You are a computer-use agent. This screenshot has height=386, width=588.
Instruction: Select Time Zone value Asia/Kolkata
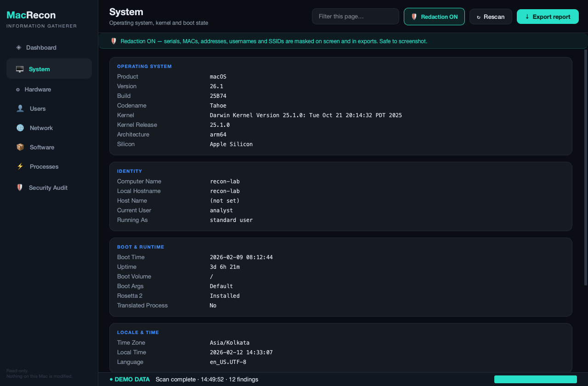tap(230, 342)
